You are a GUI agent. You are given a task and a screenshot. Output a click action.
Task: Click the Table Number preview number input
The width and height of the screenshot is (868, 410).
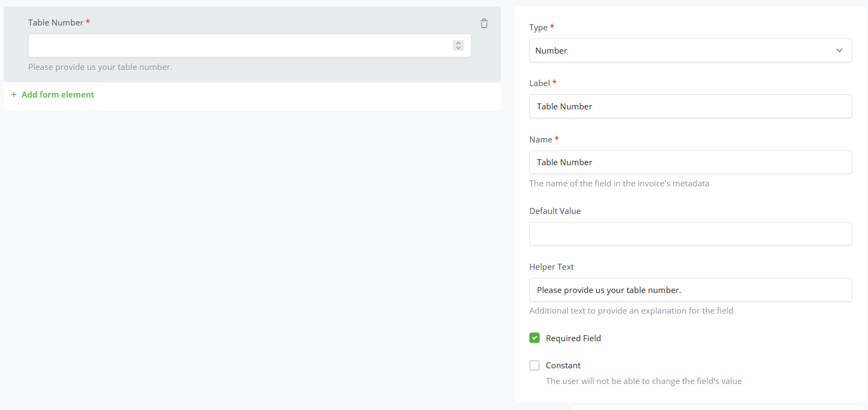pyautogui.click(x=249, y=45)
